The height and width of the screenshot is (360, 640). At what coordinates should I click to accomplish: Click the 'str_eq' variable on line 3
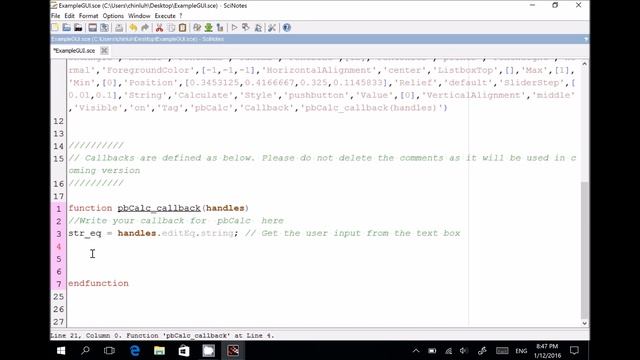tap(85, 233)
